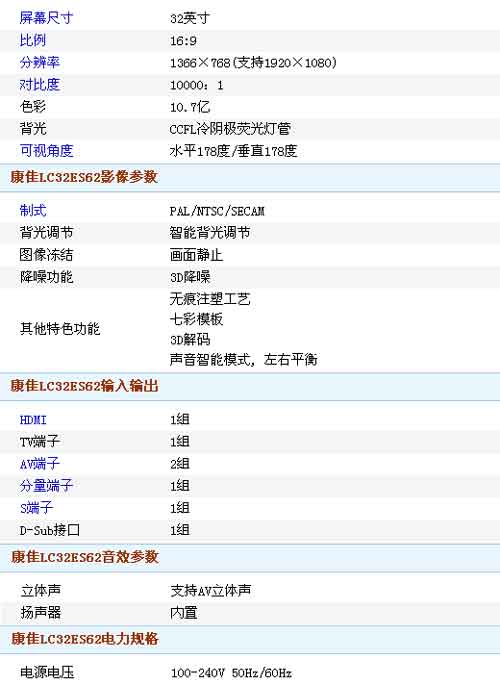Click the 背光 label
Viewport: 500px width, 685px height.
click(33, 128)
